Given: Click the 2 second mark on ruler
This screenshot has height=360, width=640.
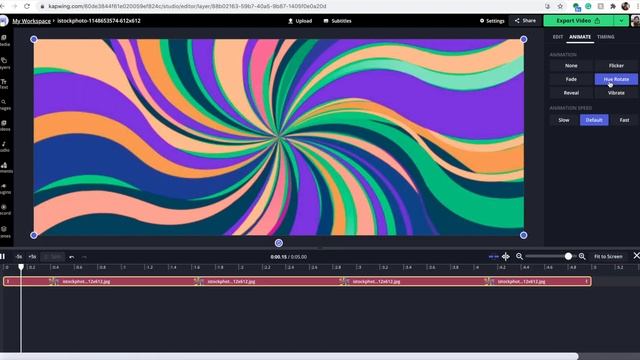Looking at the screenshot, I should [x=242, y=267].
